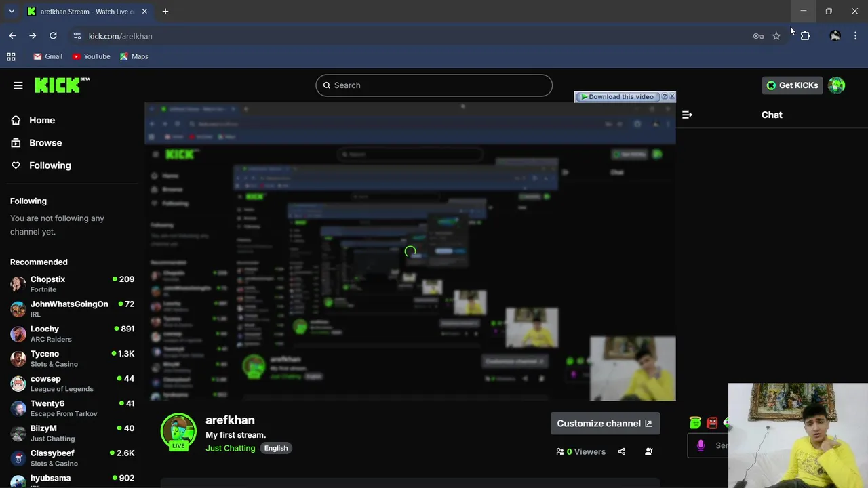The width and height of the screenshot is (868, 488).
Task: Click Twenty6 channel avatar
Action: click(18, 408)
